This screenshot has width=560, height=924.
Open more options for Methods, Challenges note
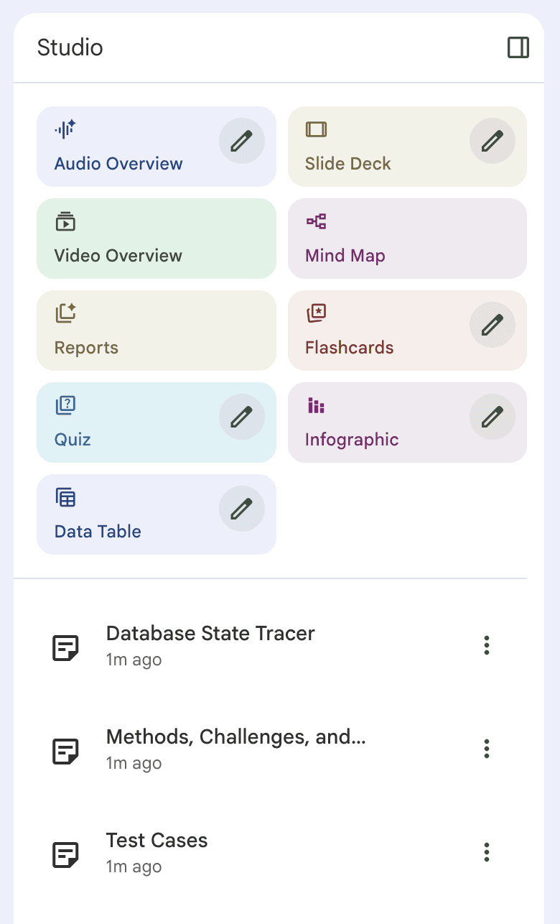coord(487,749)
